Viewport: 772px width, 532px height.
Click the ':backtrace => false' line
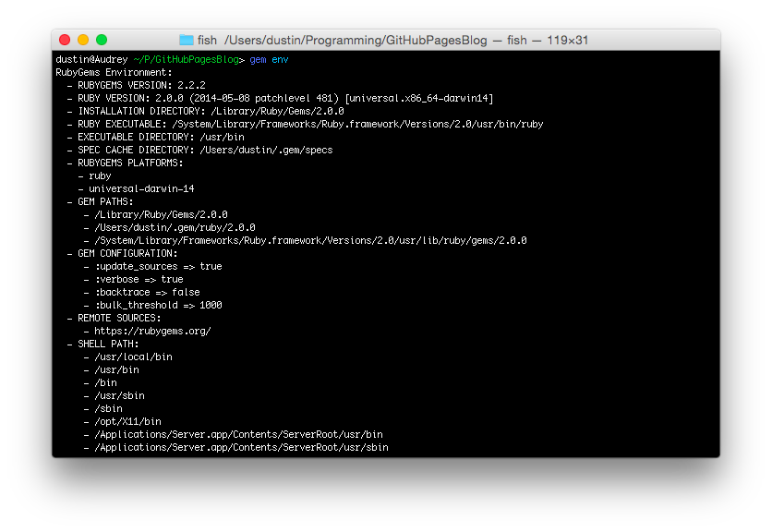click(x=142, y=292)
